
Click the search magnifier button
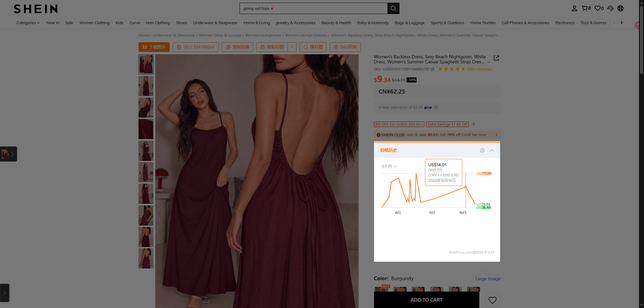[x=393, y=8]
